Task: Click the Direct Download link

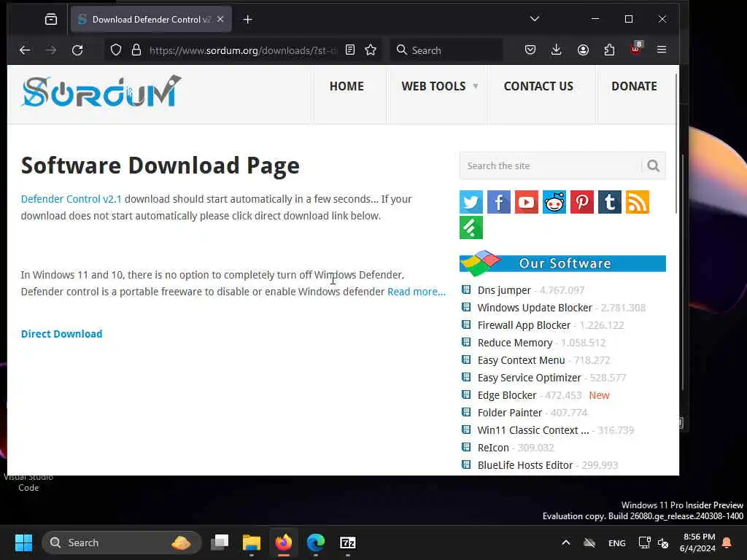Action: pyautogui.click(x=61, y=334)
